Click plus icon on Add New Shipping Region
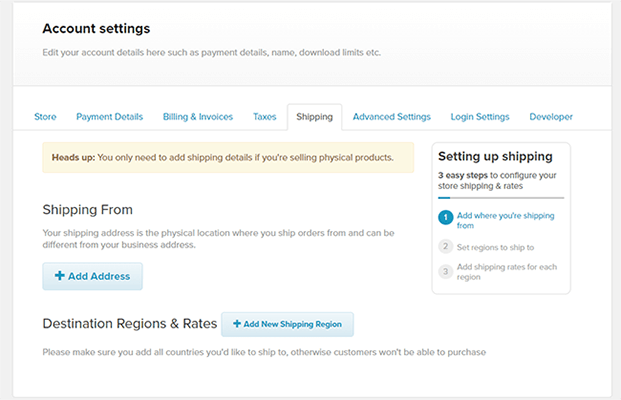The width and height of the screenshot is (621, 400). coord(237,324)
